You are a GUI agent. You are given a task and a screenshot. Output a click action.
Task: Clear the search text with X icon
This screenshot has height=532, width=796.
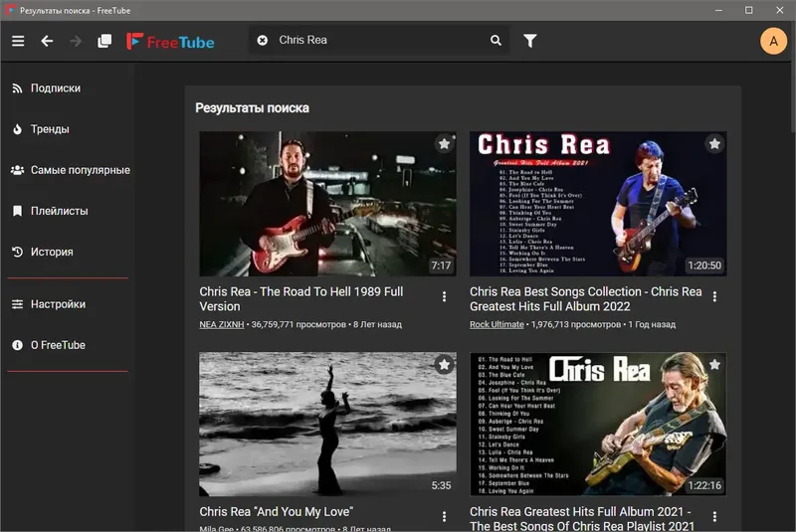263,40
